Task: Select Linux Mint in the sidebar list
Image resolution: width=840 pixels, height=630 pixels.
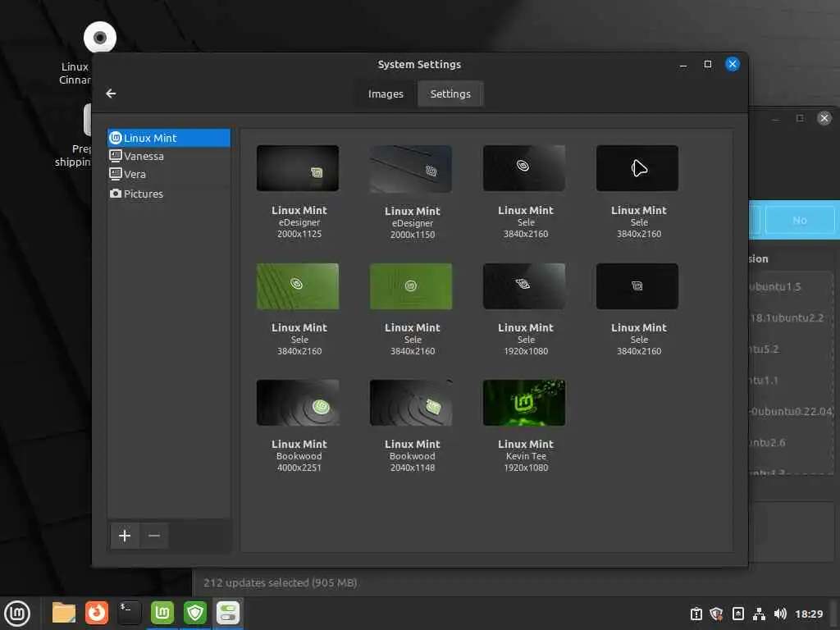Action: point(169,138)
